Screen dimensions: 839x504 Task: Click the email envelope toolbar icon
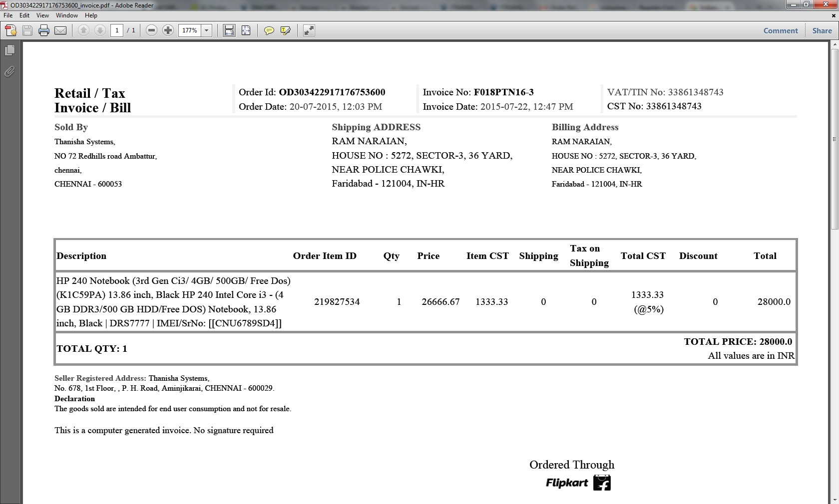click(60, 30)
